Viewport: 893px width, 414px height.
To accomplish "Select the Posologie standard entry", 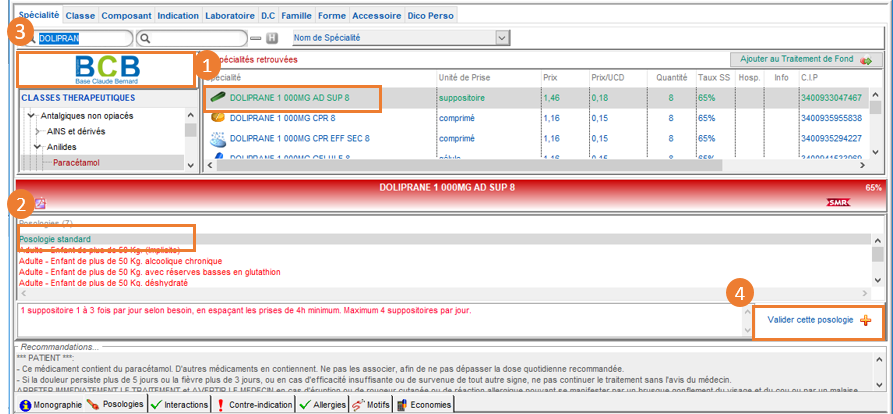I will point(55,240).
